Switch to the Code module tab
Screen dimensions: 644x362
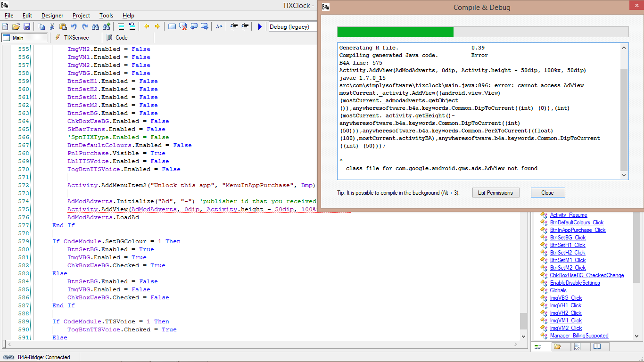[121, 38]
